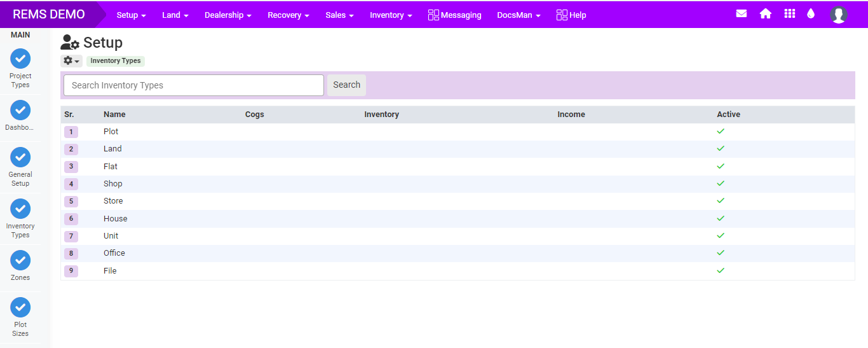Viewport: 868px width, 348px height.
Task: Click the REMS DEMO brand link
Action: pyautogui.click(x=49, y=15)
